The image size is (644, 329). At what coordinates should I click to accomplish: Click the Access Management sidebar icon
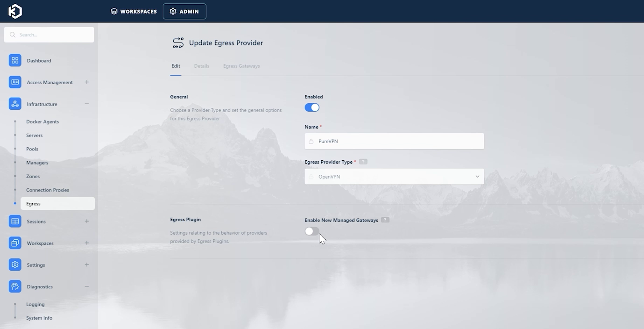click(14, 82)
